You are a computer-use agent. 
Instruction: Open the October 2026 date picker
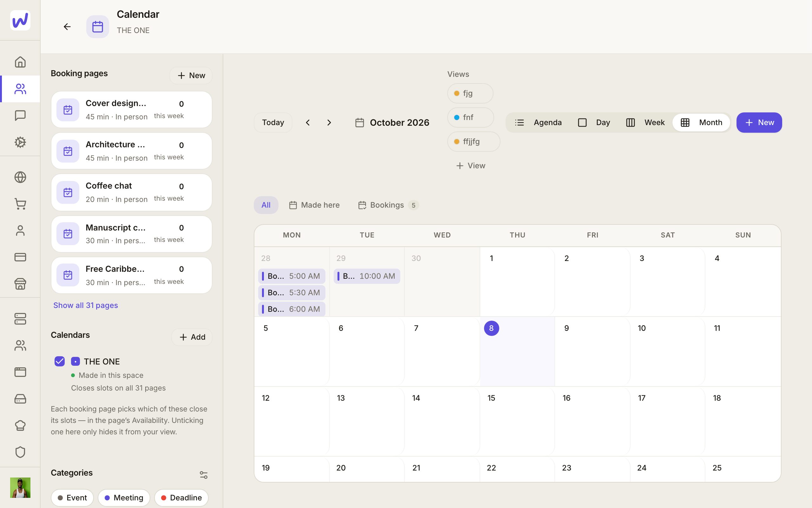[392, 123]
